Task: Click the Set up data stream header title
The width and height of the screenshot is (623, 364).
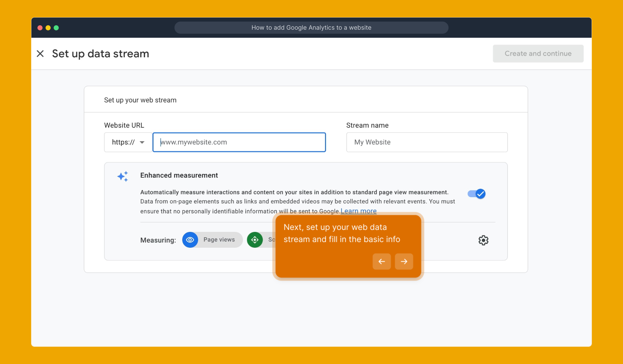Action: [100, 54]
